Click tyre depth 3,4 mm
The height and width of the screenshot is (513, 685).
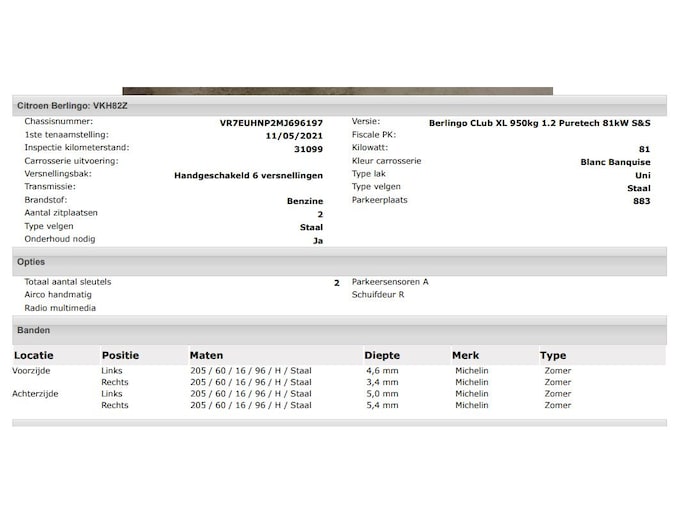tap(382, 382)
